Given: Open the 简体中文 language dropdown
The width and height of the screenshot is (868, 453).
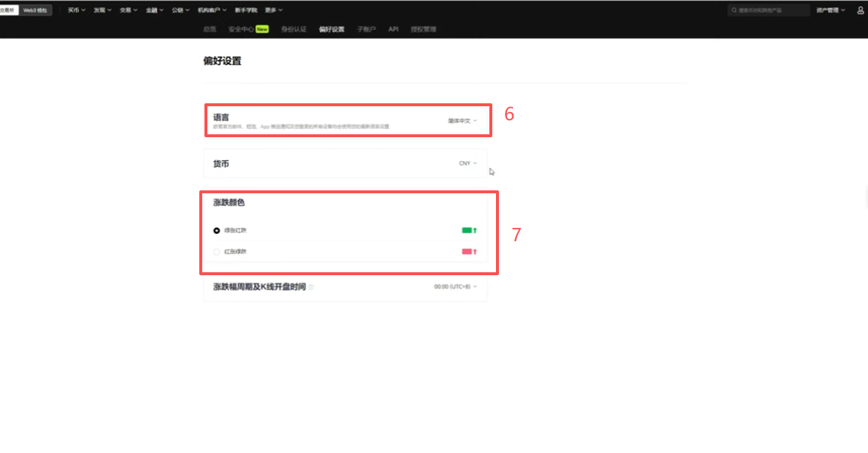Looking at the screenshot, I should [462, 120].
